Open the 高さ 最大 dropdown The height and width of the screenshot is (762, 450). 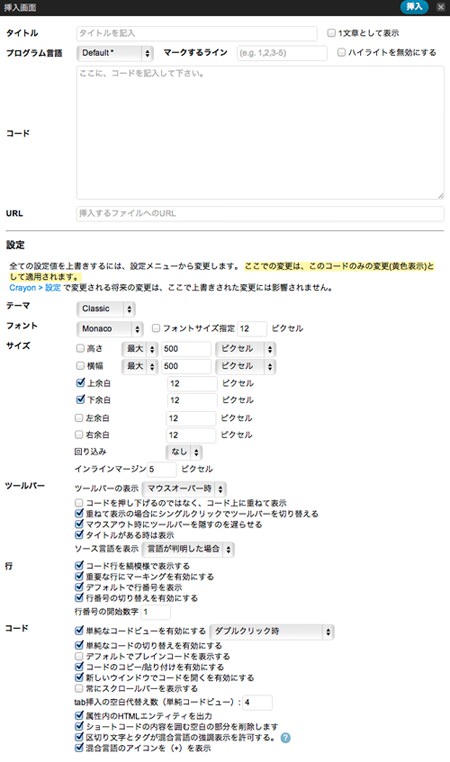[x=140, y=349]
